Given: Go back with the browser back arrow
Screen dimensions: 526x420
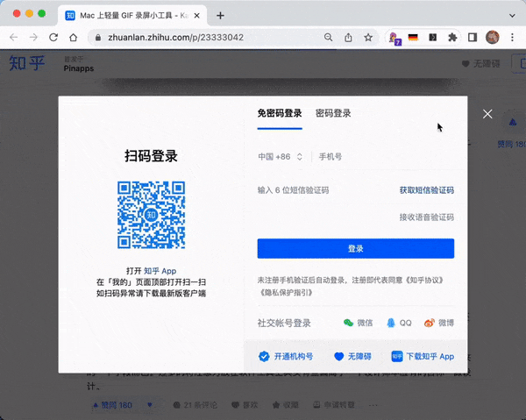Looking at the screenshot, I should tap(14, 37).
